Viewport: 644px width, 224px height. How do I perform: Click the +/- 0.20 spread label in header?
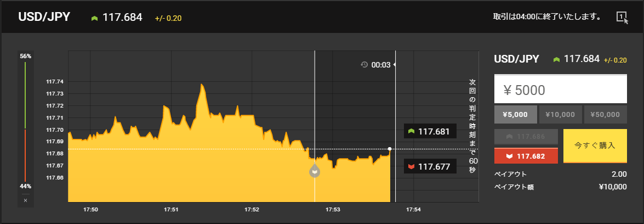coord(168,18)
